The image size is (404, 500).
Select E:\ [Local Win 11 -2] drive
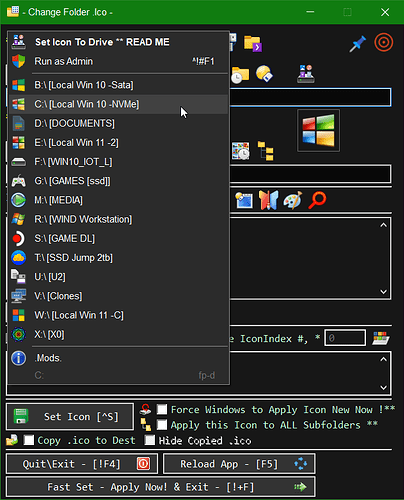pyautogui.click(x=118, y=143)
